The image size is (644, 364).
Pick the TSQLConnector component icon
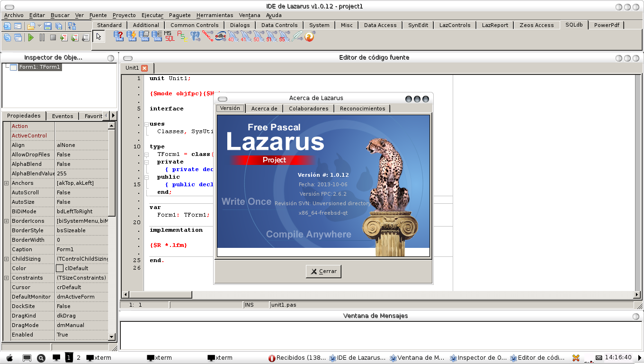click(x=157, y=36)
